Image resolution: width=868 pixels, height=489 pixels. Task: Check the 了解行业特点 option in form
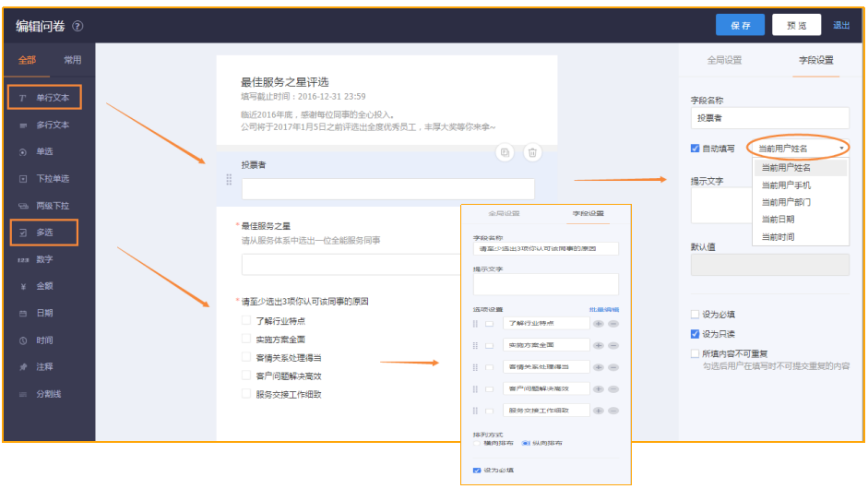click(246, 320)
